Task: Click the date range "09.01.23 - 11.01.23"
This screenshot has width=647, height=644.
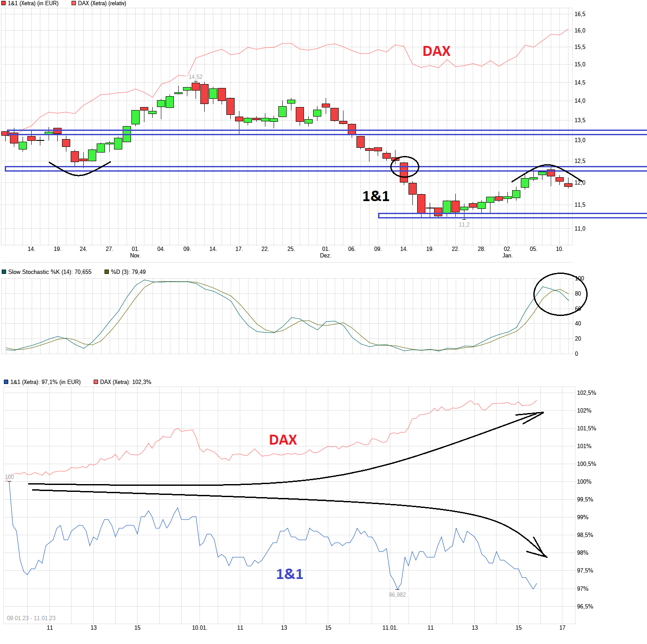Action: [x=31, y=618]
